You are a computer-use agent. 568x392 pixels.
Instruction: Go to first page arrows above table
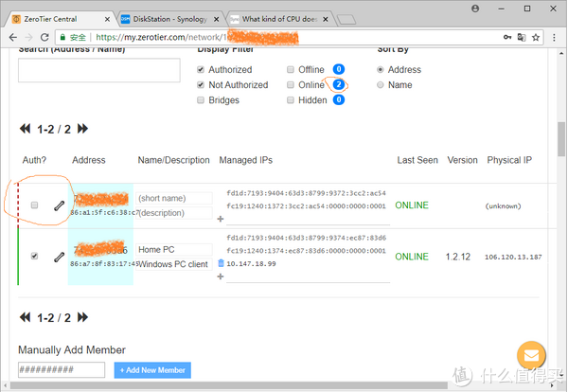coord(25,129)
